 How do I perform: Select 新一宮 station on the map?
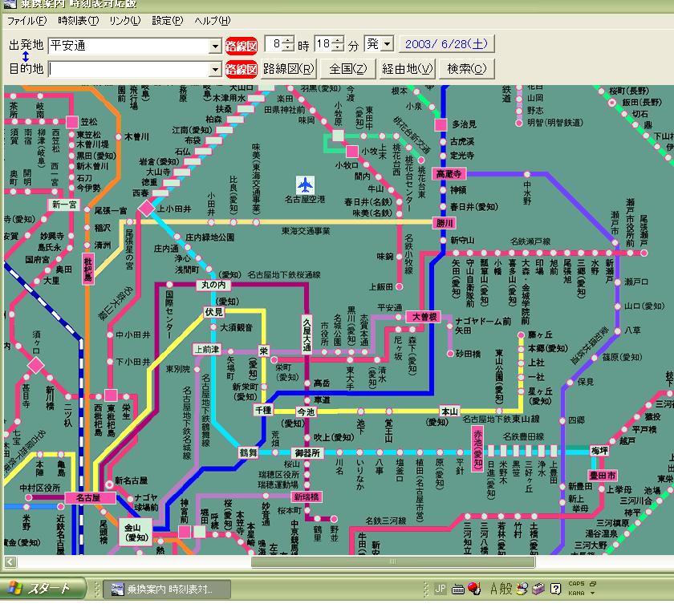[63, 205]
